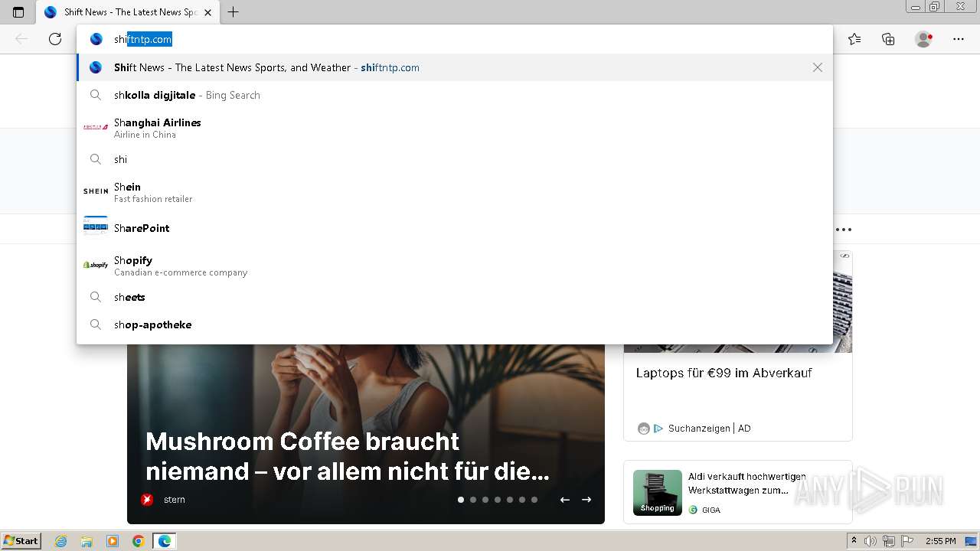Open the user profile avatar

(923, 39)
